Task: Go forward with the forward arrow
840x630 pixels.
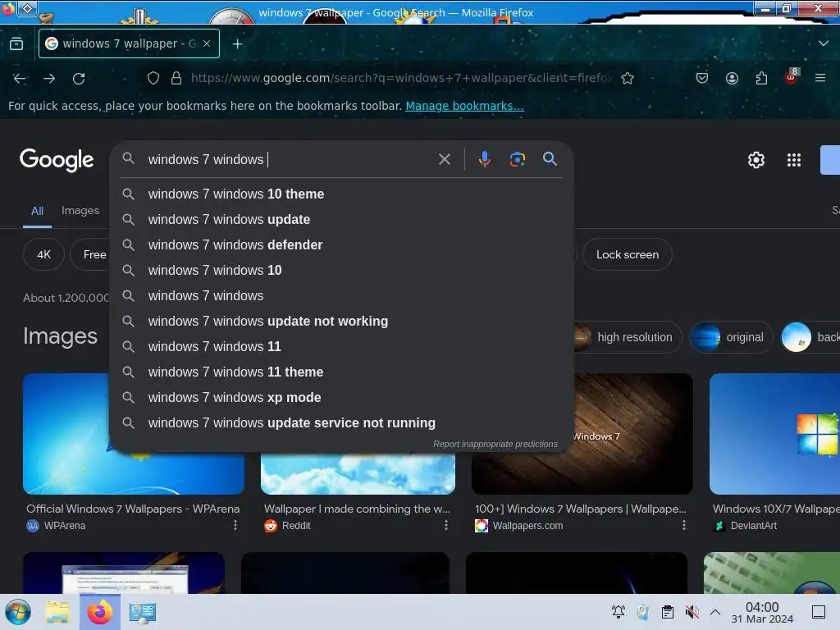Action: pyautogui.click(x=49, y=79)
